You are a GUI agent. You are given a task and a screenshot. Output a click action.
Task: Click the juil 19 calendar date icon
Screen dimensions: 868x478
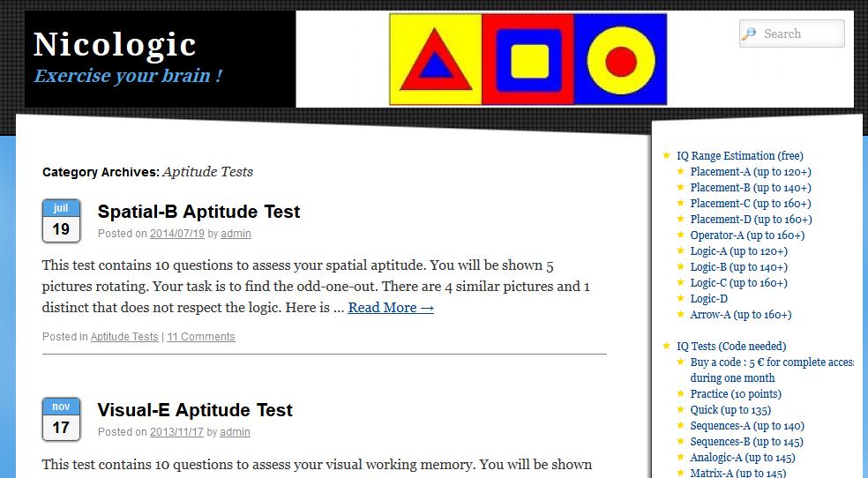coord(61,220)
